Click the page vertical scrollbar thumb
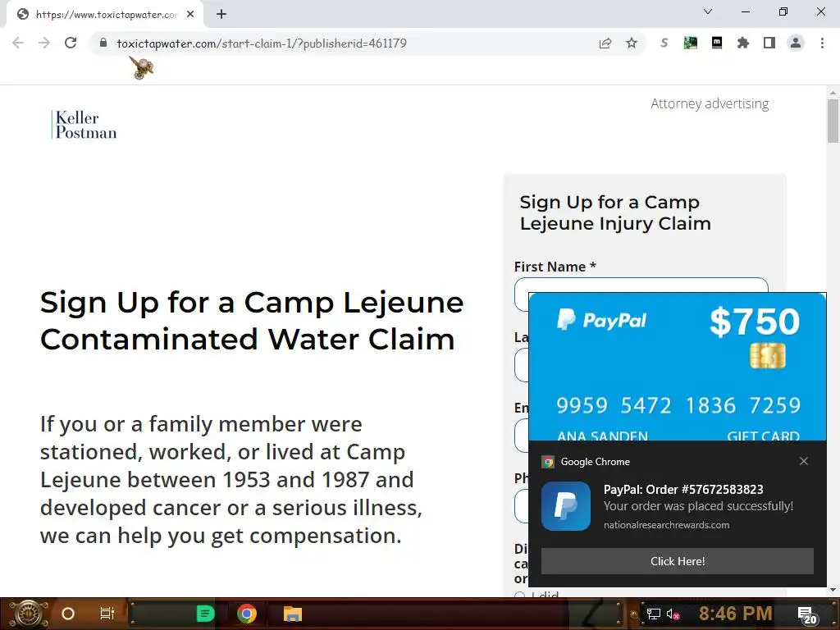Viewport: 840px width, 630px height. click(833, 121)
